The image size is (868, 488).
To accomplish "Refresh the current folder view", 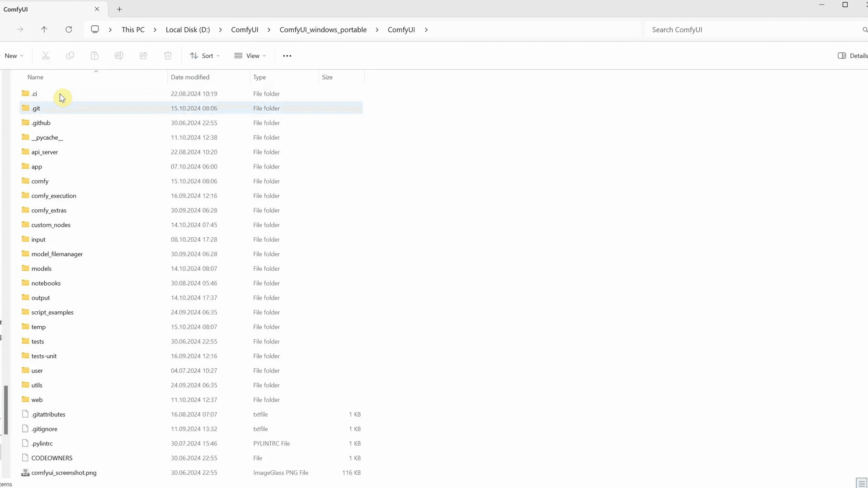I will (69, 29).
